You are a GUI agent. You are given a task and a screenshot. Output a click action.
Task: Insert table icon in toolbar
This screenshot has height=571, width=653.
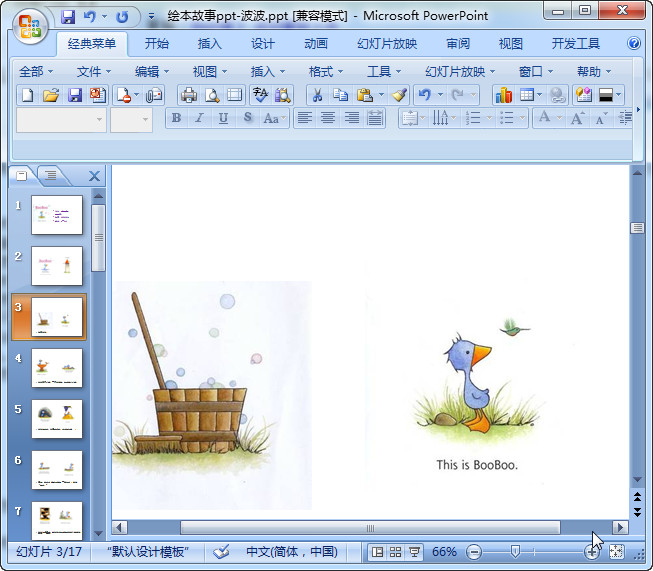coord(527,95)
